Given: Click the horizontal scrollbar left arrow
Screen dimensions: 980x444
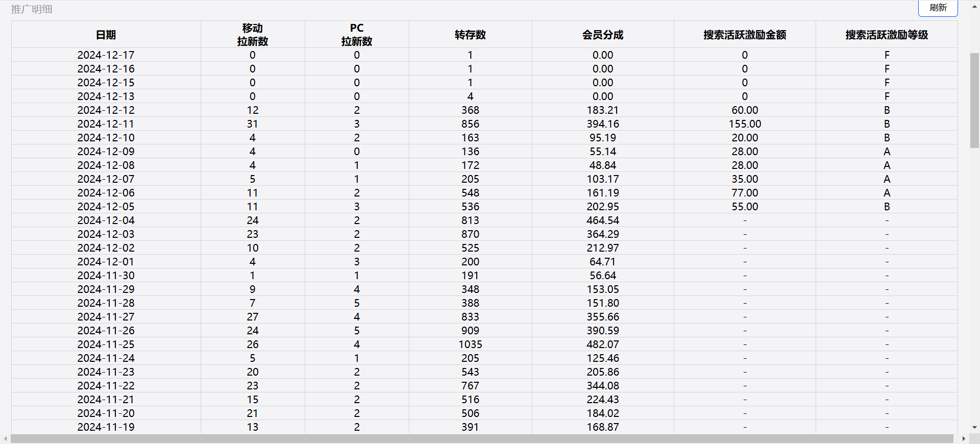Looking at the screenshot, I should pyautogui.click(x=6, y=439).
